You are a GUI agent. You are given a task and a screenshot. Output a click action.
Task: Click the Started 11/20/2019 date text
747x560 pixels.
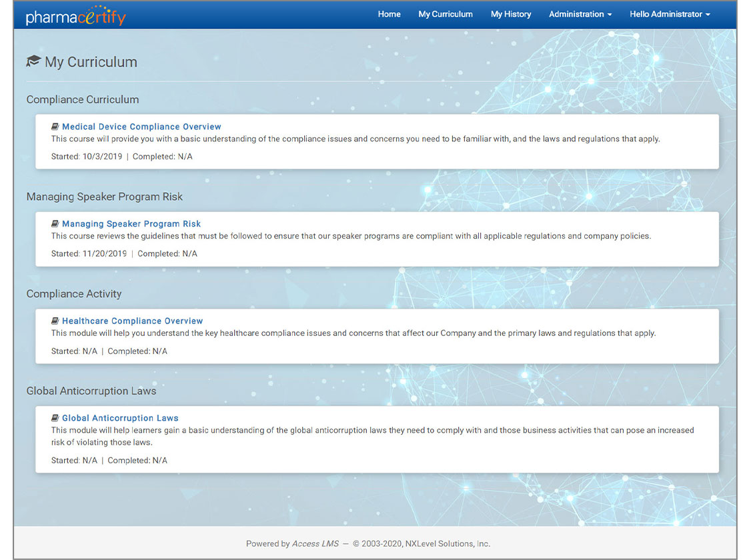pyautogui.click(x=89, y=254)
